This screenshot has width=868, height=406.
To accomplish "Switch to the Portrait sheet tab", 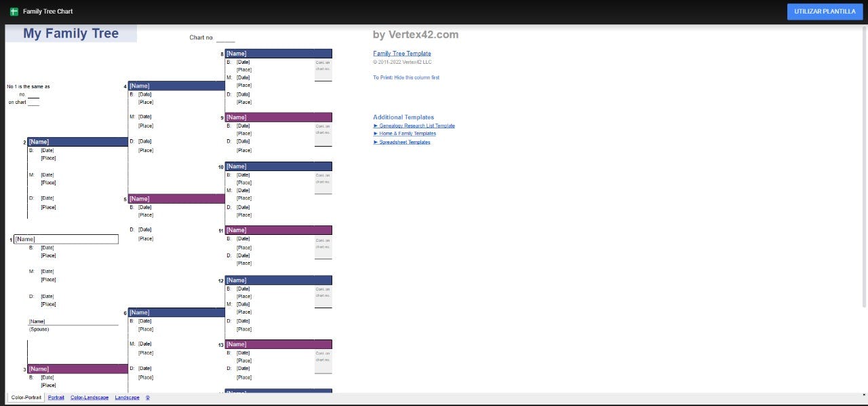I will [56, 398].
